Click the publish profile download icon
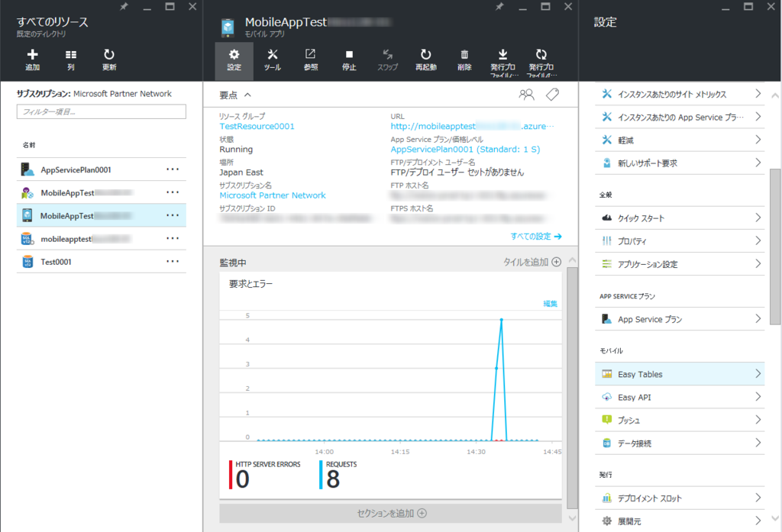The width and height of the screenshot is (782, 532). coord(502,54)
